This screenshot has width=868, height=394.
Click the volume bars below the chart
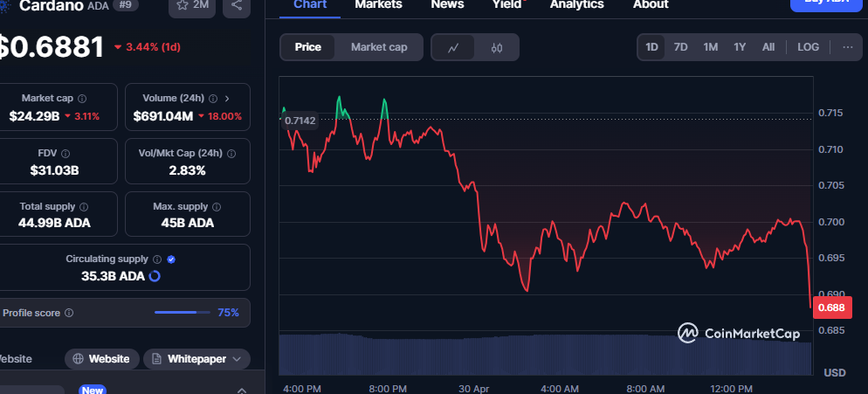(545, 355)
